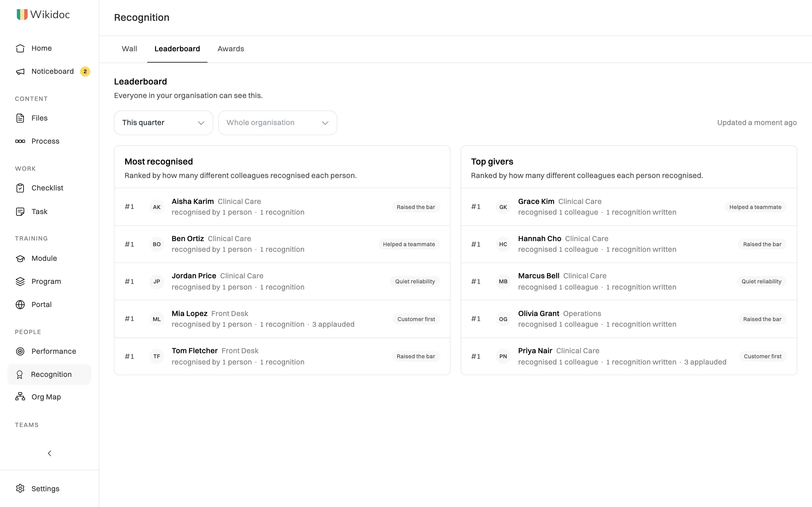The width and height of the screenshot is (812, 507).
Task: Click the Module graduation cap icon
Action: pos(20,258)
